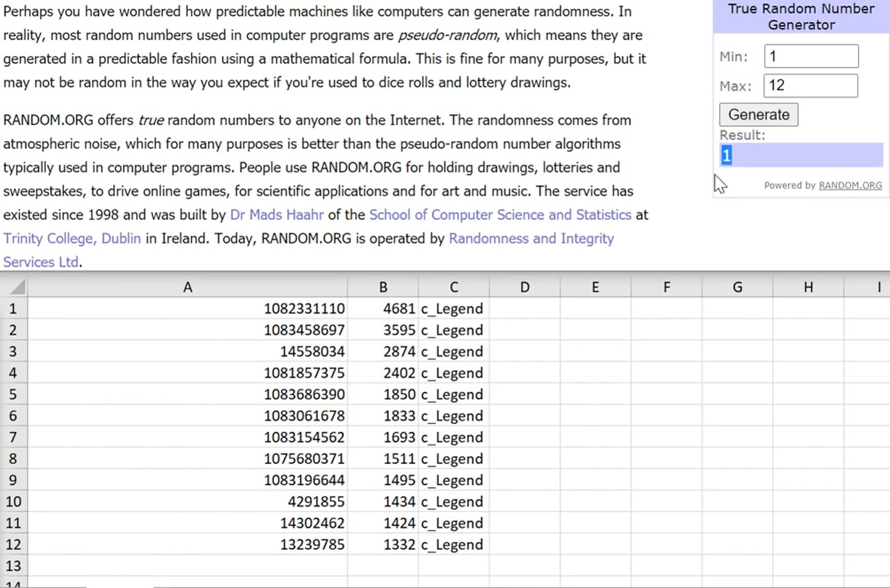Select row 3 header
The image size is (890, 588).
tap(13, 351)
